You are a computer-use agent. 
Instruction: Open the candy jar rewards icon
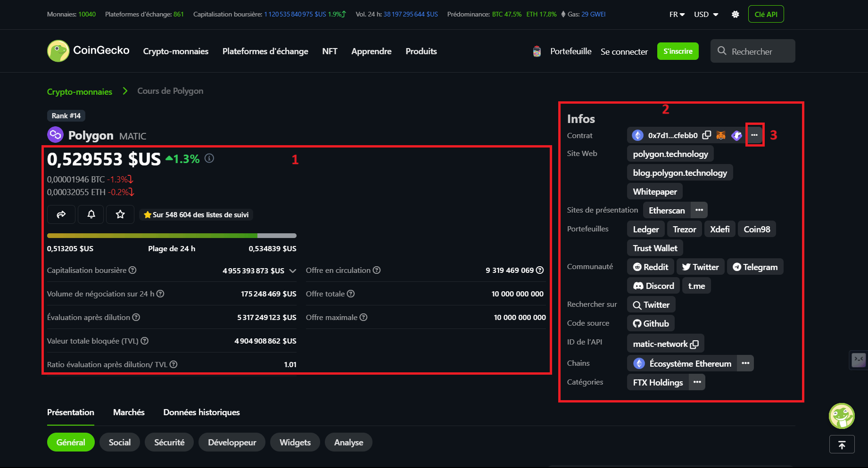pyautogui.click(x=537, y=51)
